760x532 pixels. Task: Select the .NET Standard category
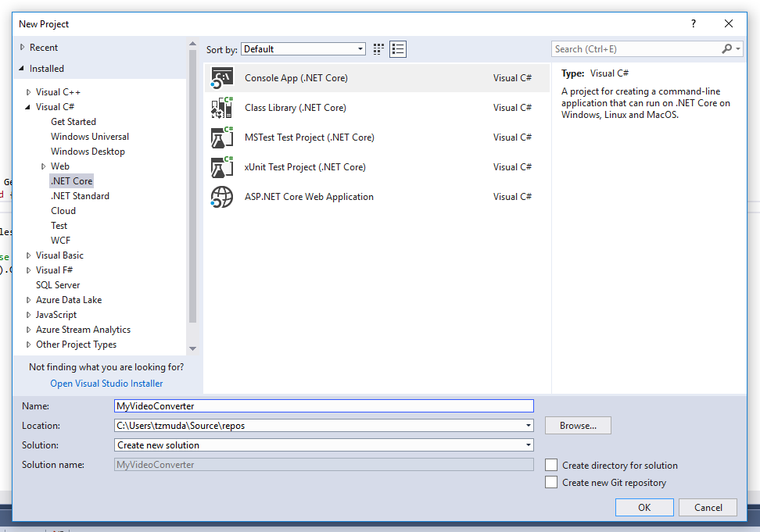pyautogui.click(x=80, y=196)
